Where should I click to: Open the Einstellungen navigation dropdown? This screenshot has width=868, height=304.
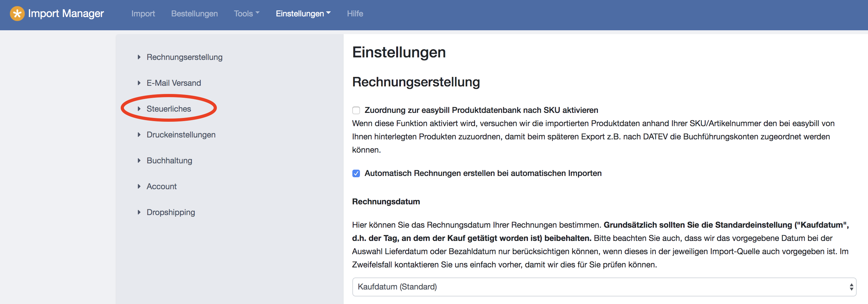[x=303, y=14]
